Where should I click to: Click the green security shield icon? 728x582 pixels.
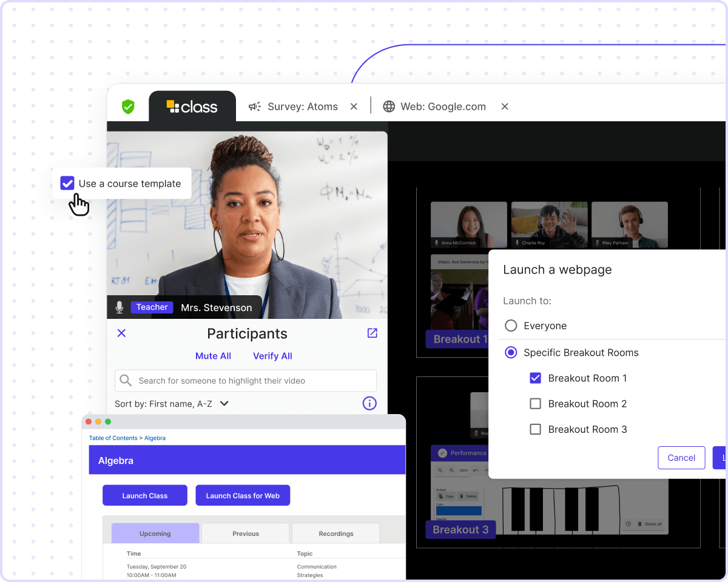(x=128, y=107)
